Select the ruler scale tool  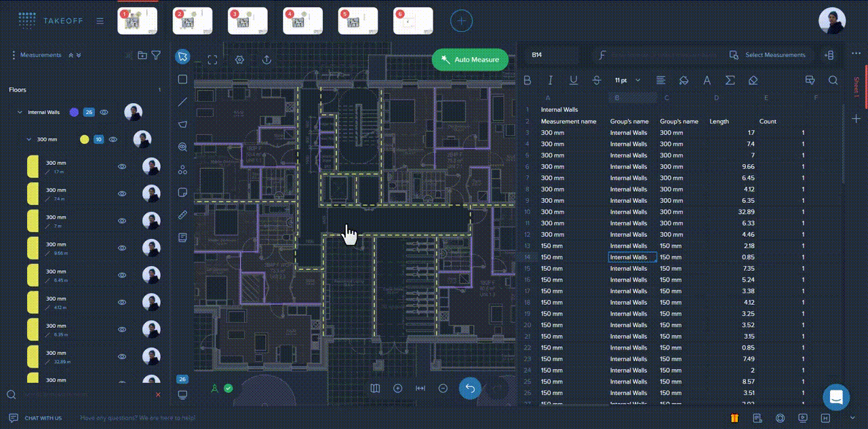[182, 214]
